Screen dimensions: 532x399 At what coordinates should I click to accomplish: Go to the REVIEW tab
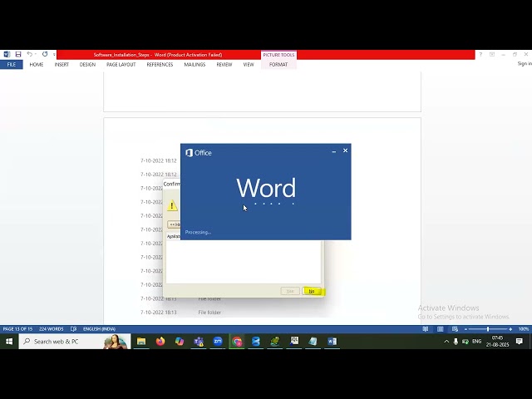point(224,65)
